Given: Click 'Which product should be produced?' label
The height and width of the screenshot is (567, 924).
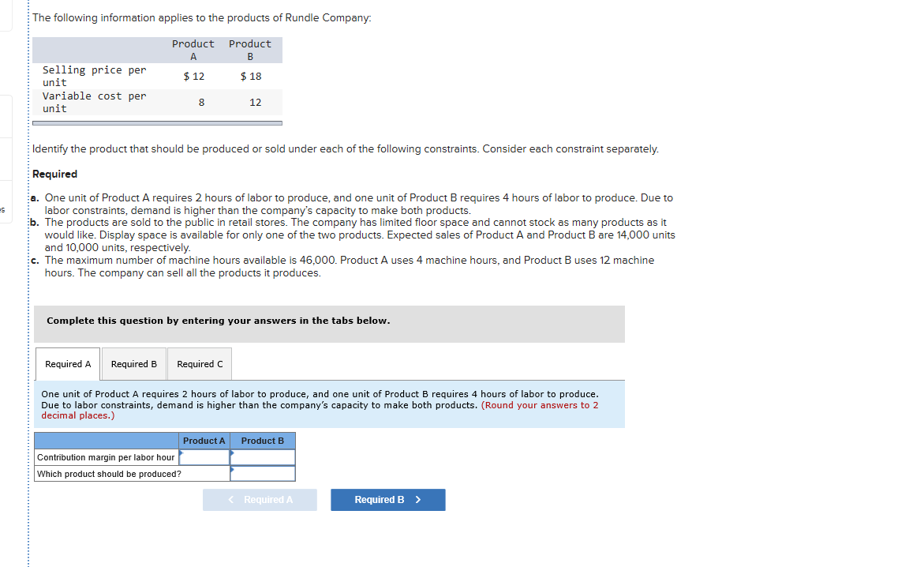Looking at the screenshot, I should click(x=109, y=474).
